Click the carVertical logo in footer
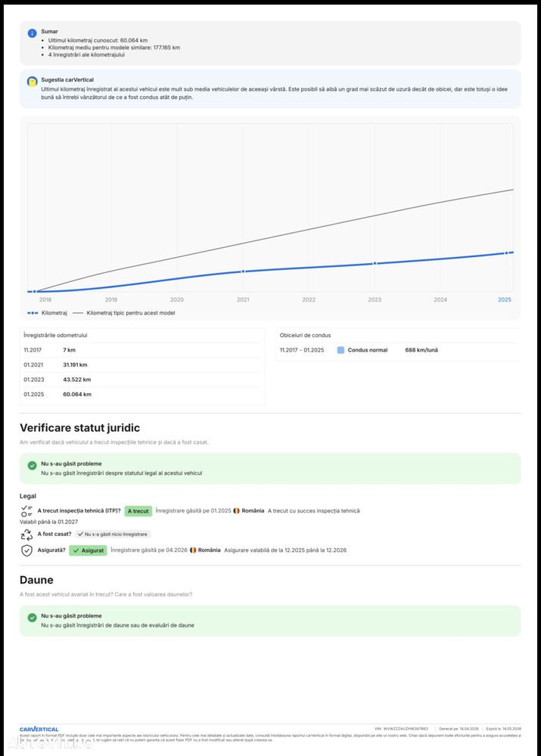541x756 pixels. (x=39, y=729)
